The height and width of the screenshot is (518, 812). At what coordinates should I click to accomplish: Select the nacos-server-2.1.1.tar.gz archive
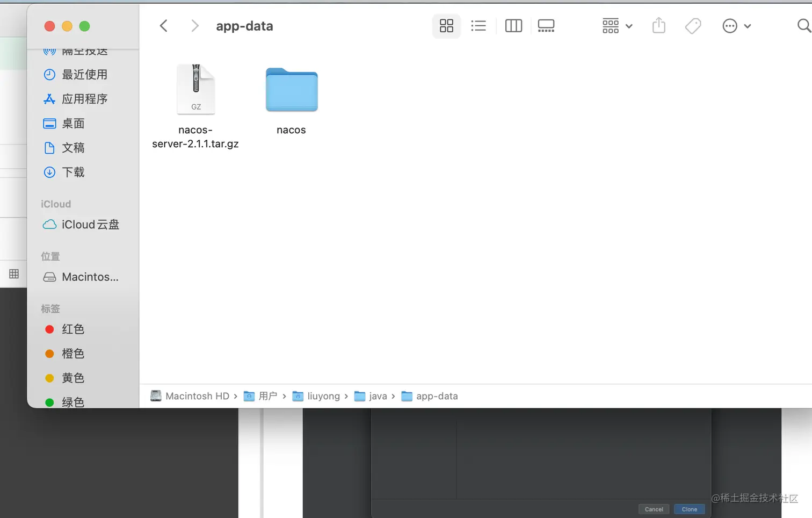point(196,89)
